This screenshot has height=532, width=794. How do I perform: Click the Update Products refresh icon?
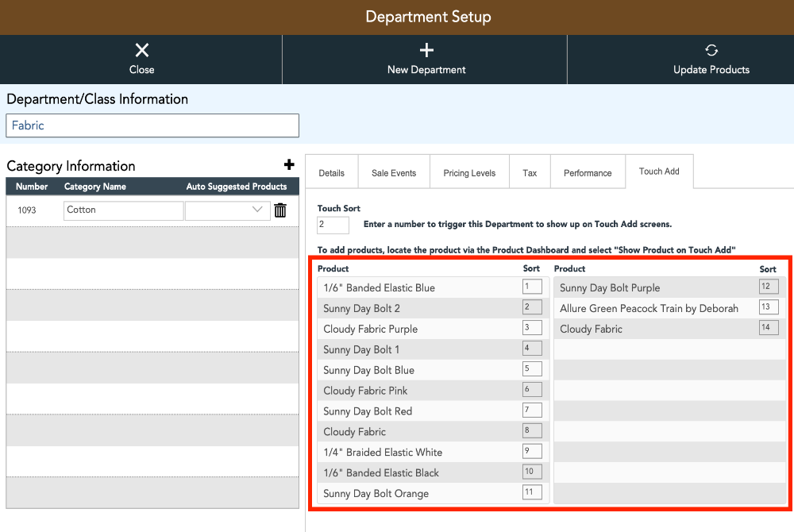pyautogui.click(x=711, y=50)
